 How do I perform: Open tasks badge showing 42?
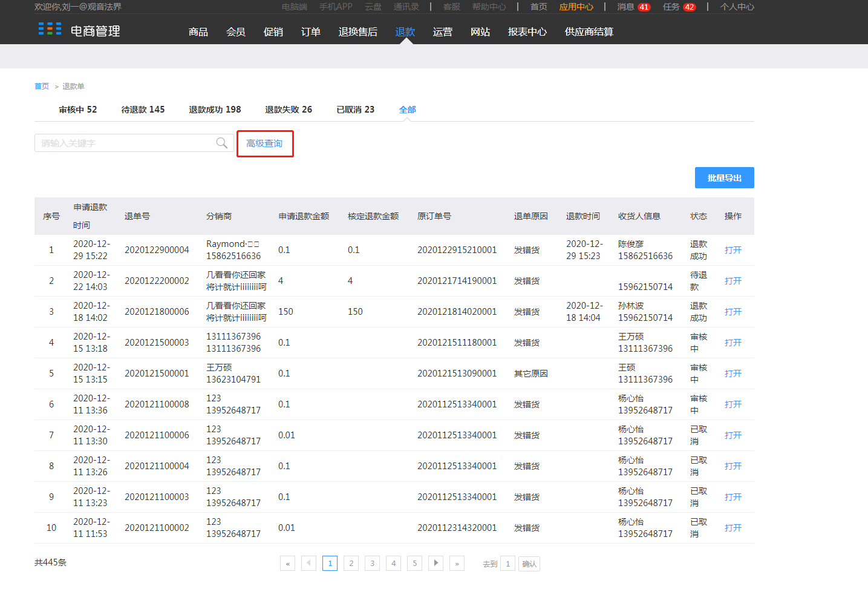click(x=690, y=7)
